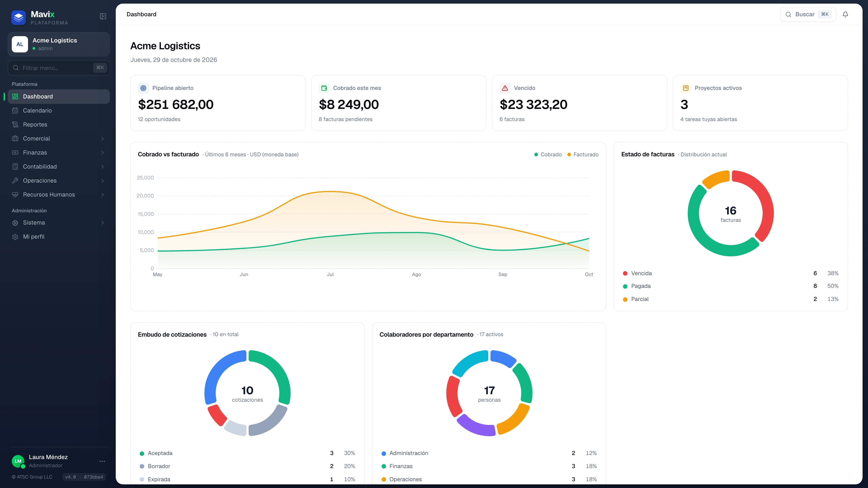This screenshot has width=868, height=488.
Task: Click the Dashboard breadcrumb title
Action: coord(142,14)
